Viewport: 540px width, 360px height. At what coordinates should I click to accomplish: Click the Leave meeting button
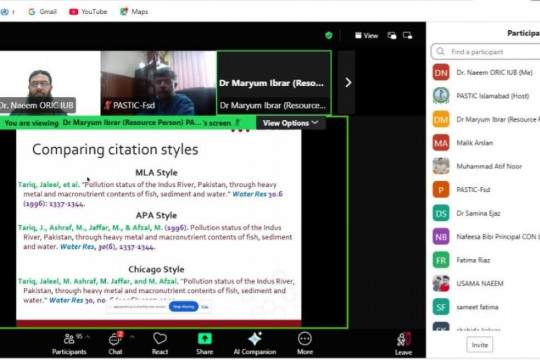[403, 344]
